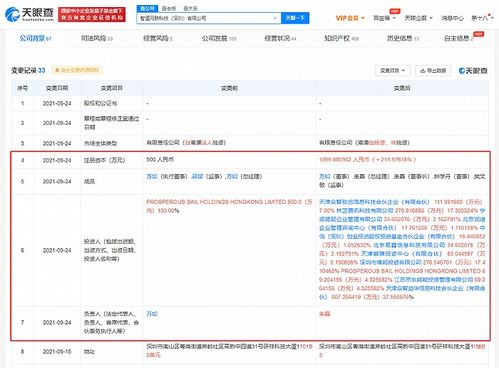Open the 消息中心 message center

click(452, 18)
